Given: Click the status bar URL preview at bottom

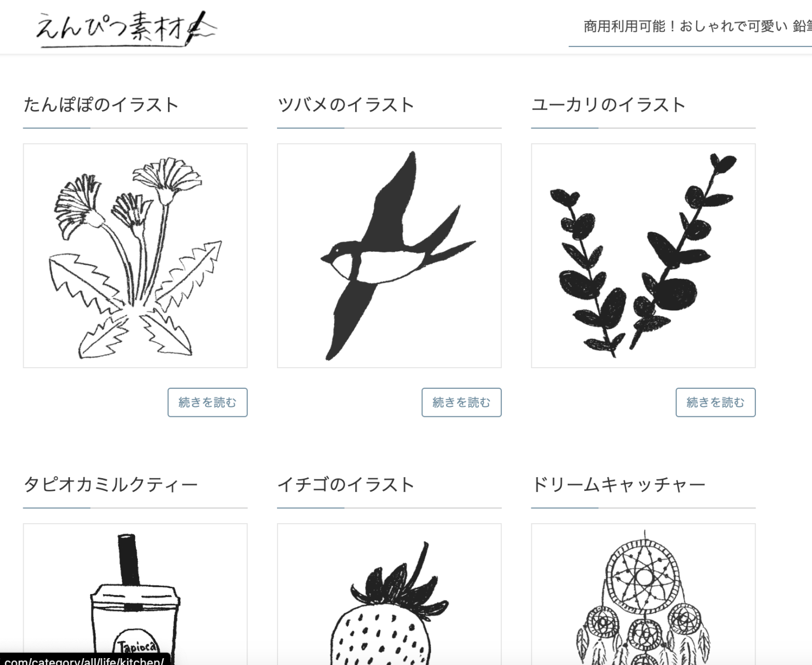Looking at the screenshot, I should [x=85, y=660].
